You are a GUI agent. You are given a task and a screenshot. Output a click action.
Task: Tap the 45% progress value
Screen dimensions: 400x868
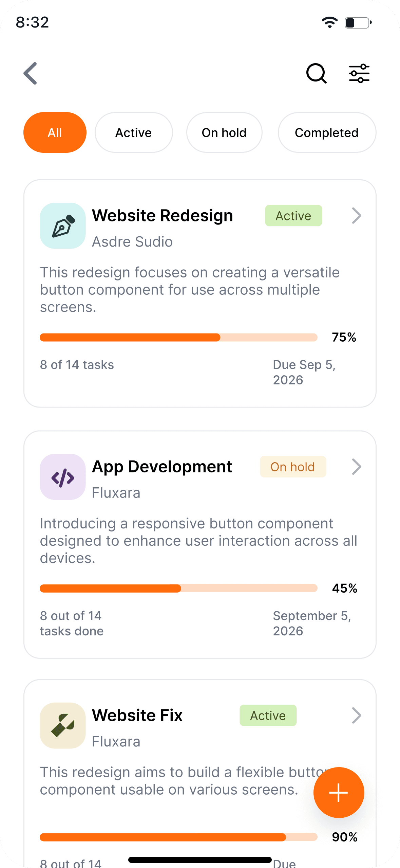coord(345,588)
